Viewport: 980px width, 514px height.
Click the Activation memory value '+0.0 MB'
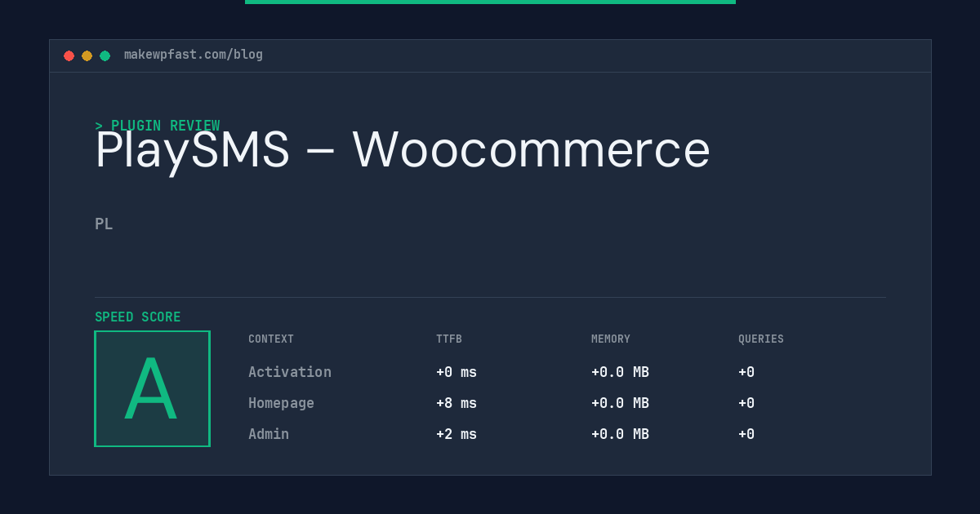620,372
